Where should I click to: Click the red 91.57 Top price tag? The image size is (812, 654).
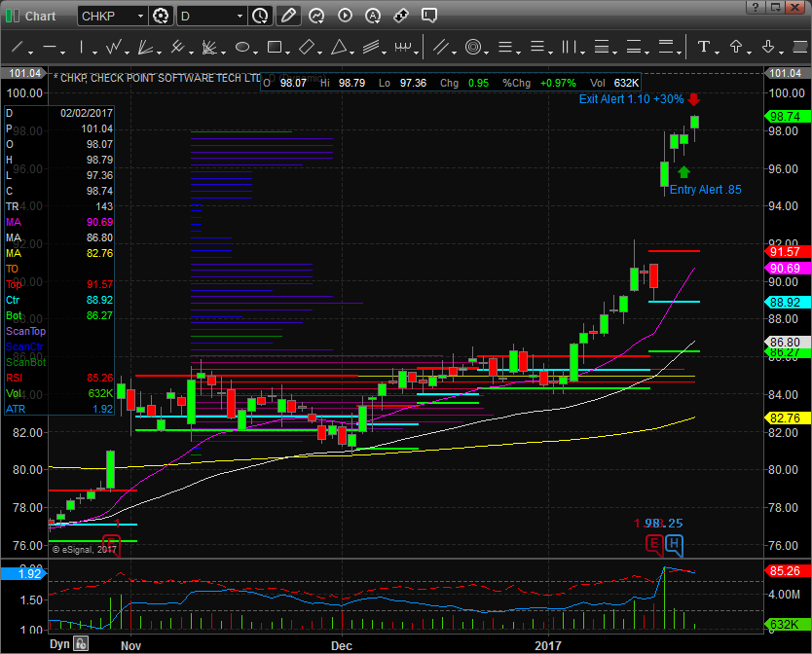[x=787, y=252]
